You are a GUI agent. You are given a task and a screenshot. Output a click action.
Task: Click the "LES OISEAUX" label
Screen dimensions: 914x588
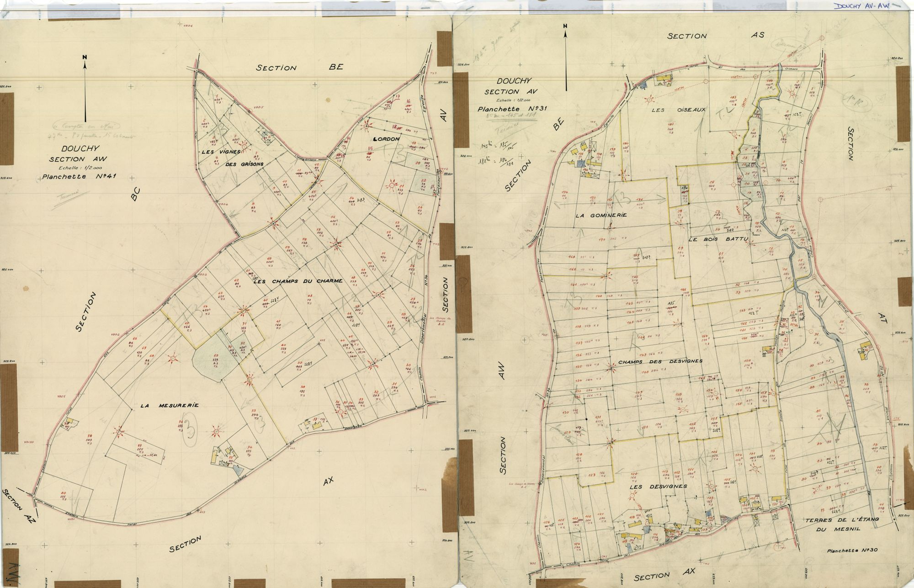tap(679, 110)
